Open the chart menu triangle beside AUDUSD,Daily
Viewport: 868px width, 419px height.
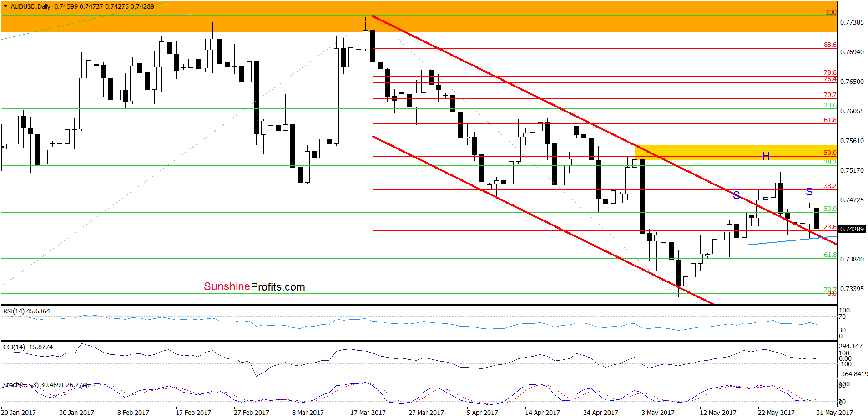tap(5, 6)
